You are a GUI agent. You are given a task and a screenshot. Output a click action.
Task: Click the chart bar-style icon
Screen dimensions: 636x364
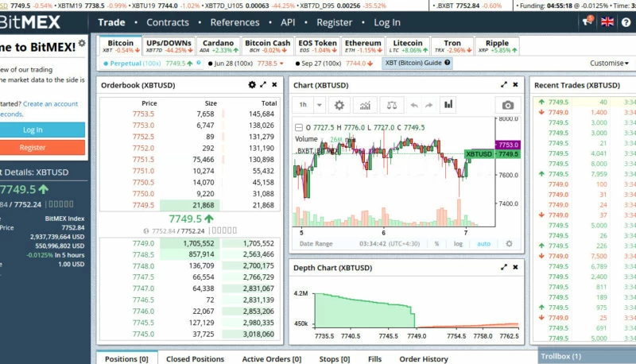click(448, 104)
